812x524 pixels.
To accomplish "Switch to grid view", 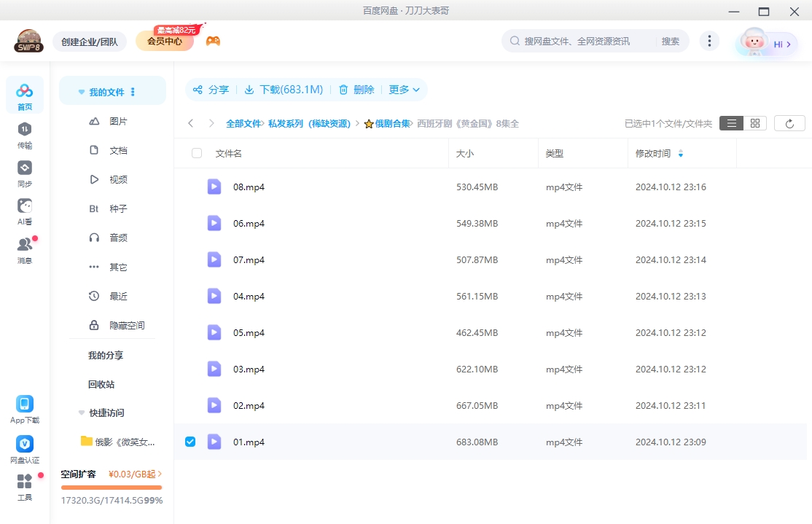I will [755, 123].
